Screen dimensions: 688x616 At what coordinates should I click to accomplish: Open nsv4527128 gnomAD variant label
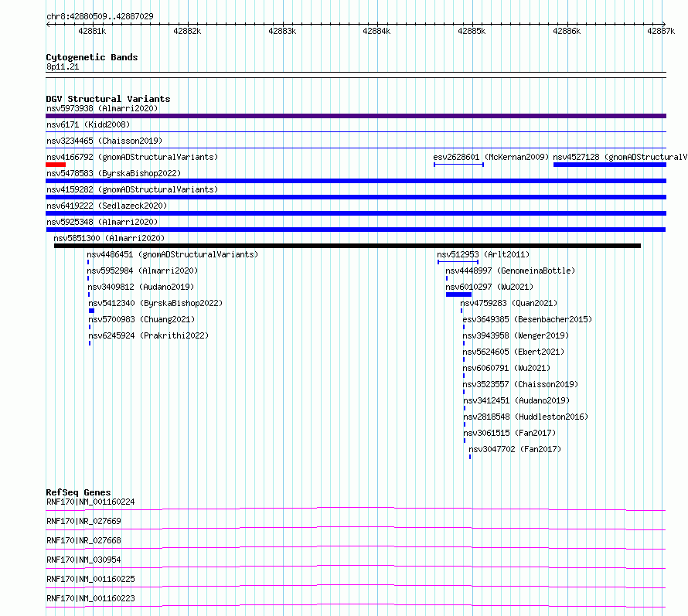click(x=620, y=157)
